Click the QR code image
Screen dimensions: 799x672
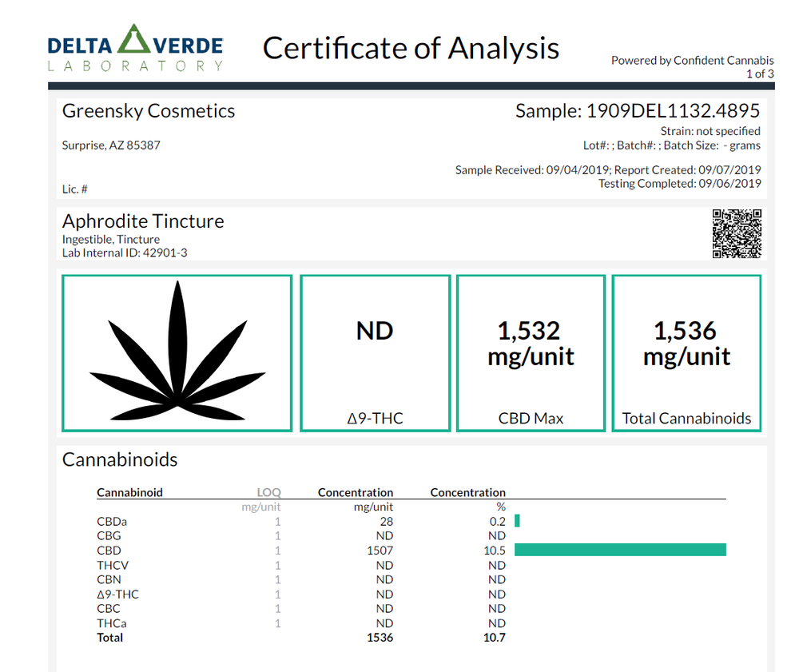(x=737, y=233)
